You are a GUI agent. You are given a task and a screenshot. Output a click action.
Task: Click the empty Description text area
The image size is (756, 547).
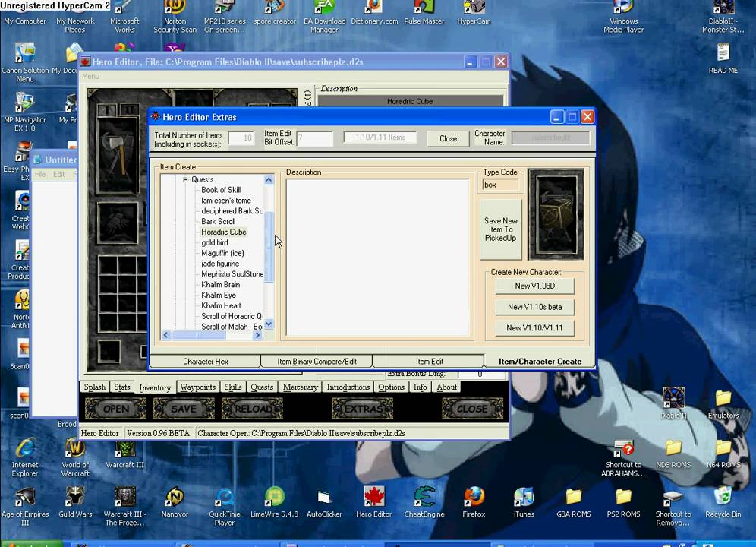[x=377, y=258]
